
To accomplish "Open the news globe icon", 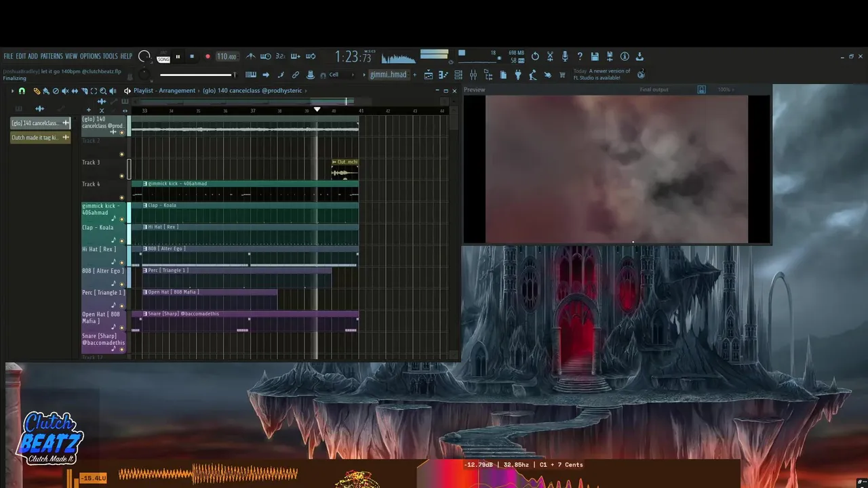I will (x=641, y=75).
